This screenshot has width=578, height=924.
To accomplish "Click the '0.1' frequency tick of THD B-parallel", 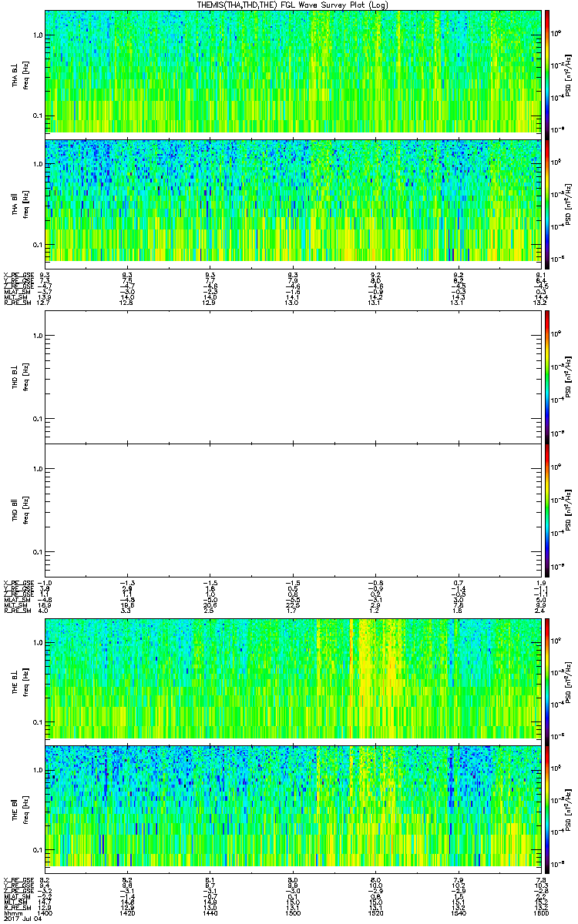I will click(x=38, y=552).
